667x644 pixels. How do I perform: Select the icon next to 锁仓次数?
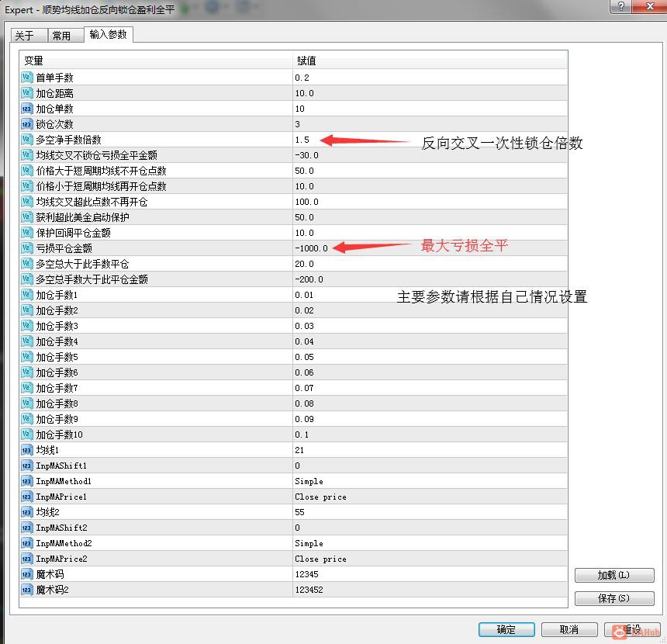27,124
